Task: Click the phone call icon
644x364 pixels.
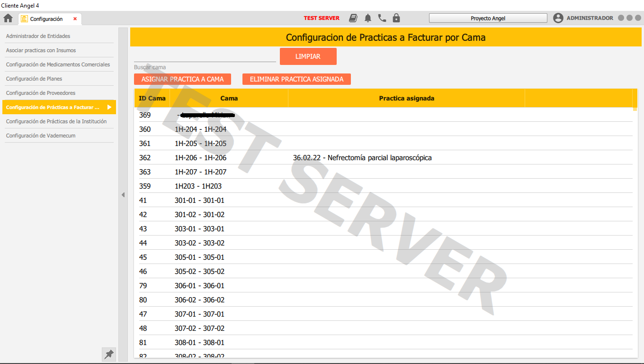Action: [382, 18]
